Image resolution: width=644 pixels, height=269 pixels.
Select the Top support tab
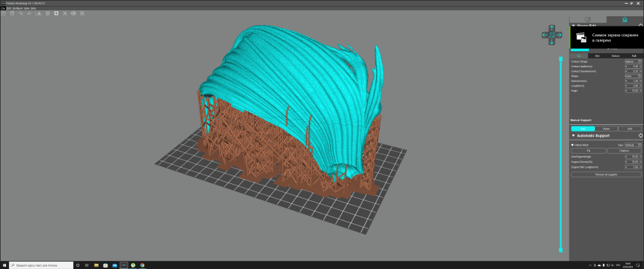tap(579, 55)
